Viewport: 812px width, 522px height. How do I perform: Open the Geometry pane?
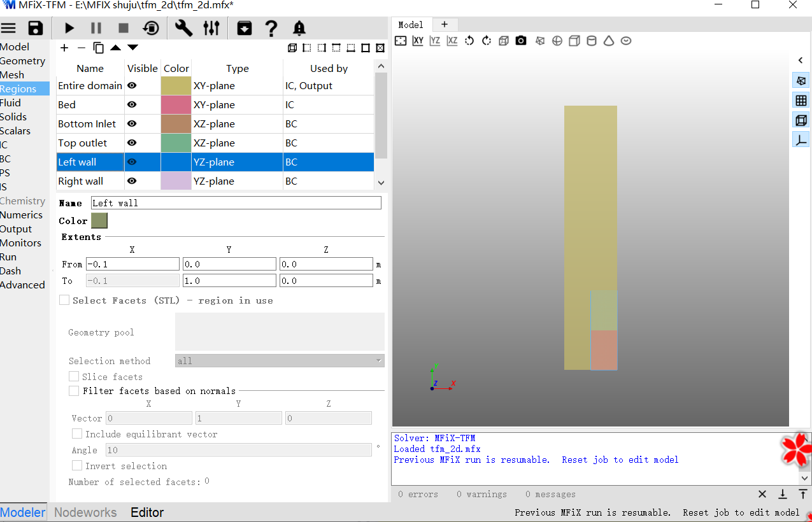click(23, 61)
